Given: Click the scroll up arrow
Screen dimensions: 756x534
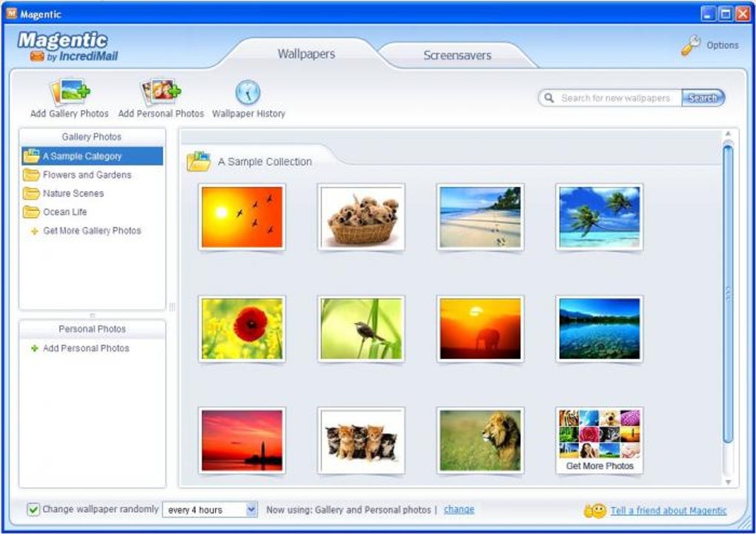Looking at the screenshot, I should tap(728, 133).
